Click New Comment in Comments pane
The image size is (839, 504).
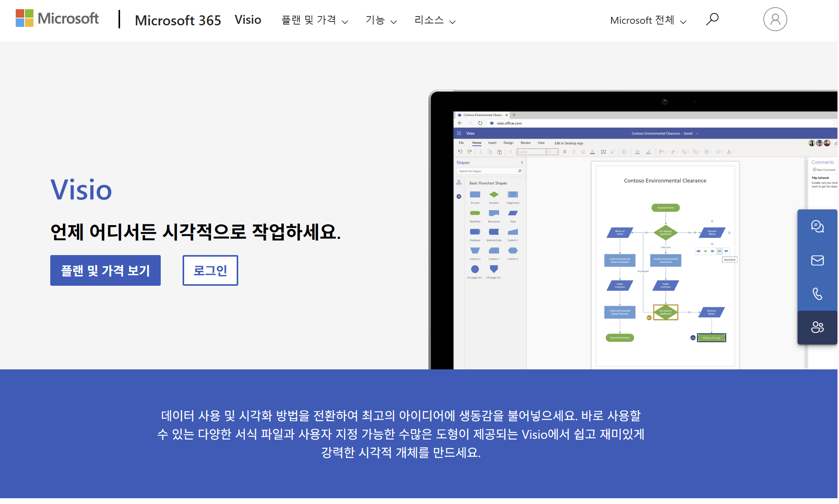click(824, 170)
